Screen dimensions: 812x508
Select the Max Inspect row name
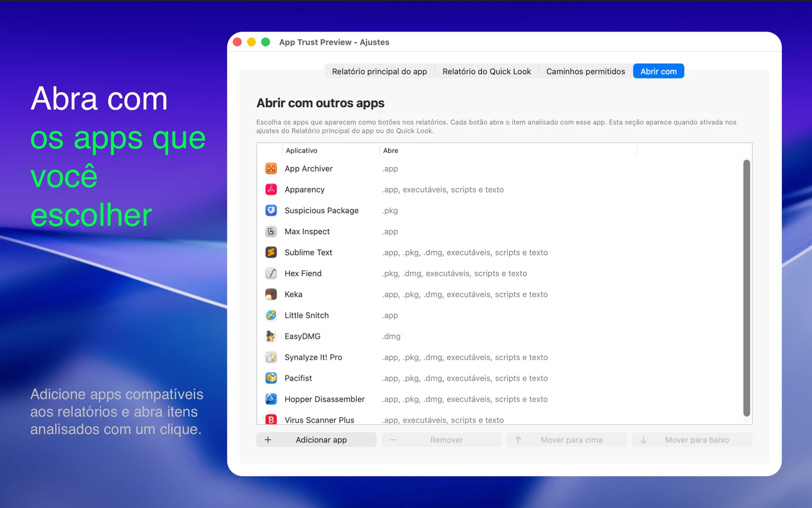click(307, 231)
